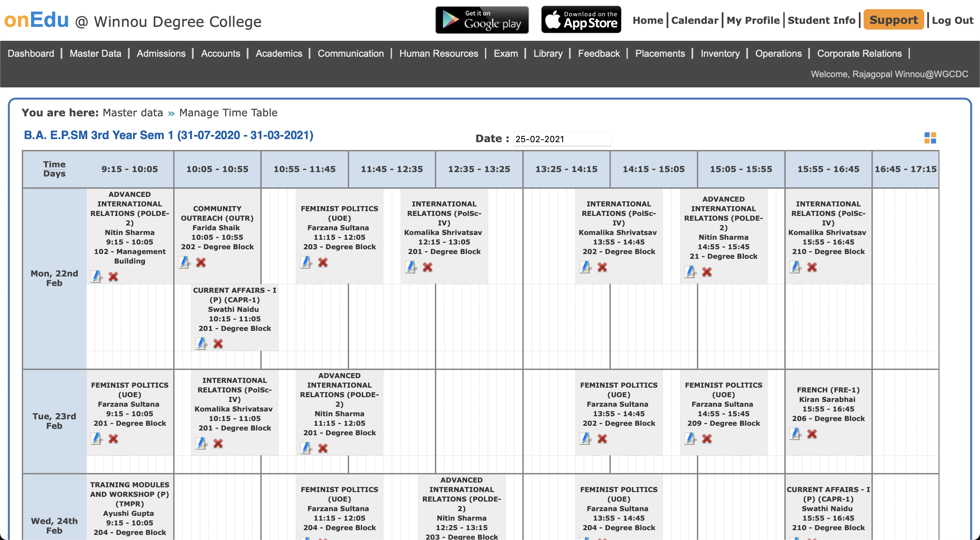Viewport: 980px width, 540px height.
Task: Open the Academics menu
Action: pos(278,54)
